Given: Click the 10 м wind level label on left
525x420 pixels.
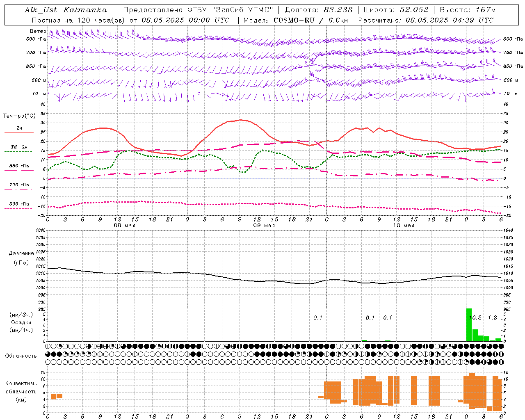Looking at the screenshot, I should click(x=39, y=94).
